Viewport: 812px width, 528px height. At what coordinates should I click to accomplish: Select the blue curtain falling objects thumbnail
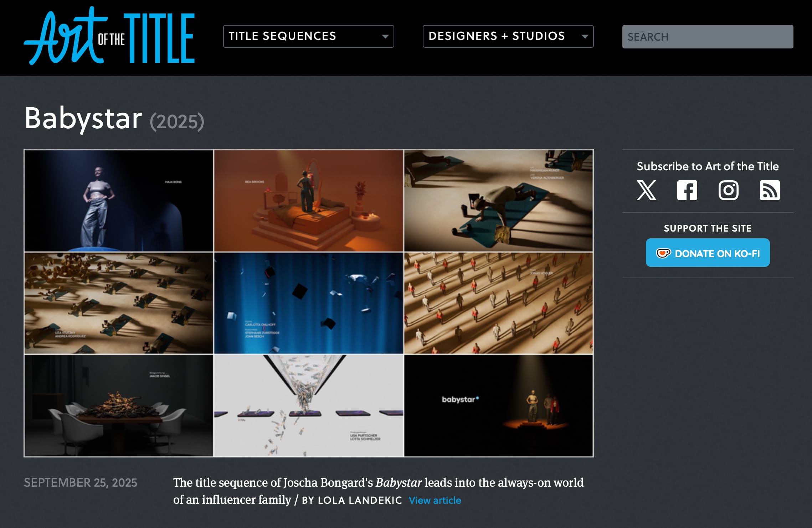[x=309, y=303]
